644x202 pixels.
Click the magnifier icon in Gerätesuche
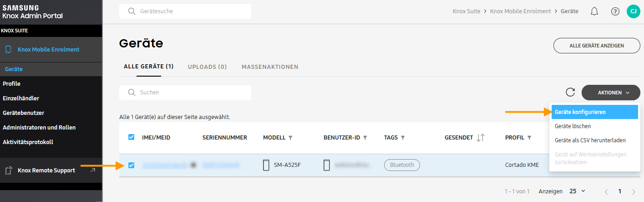[132, 11]
